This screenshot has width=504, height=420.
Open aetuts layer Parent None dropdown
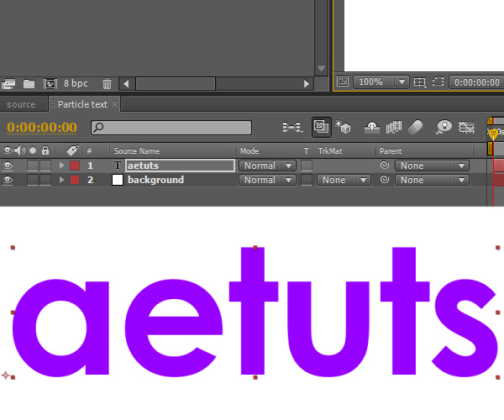[x=432, y=165]
